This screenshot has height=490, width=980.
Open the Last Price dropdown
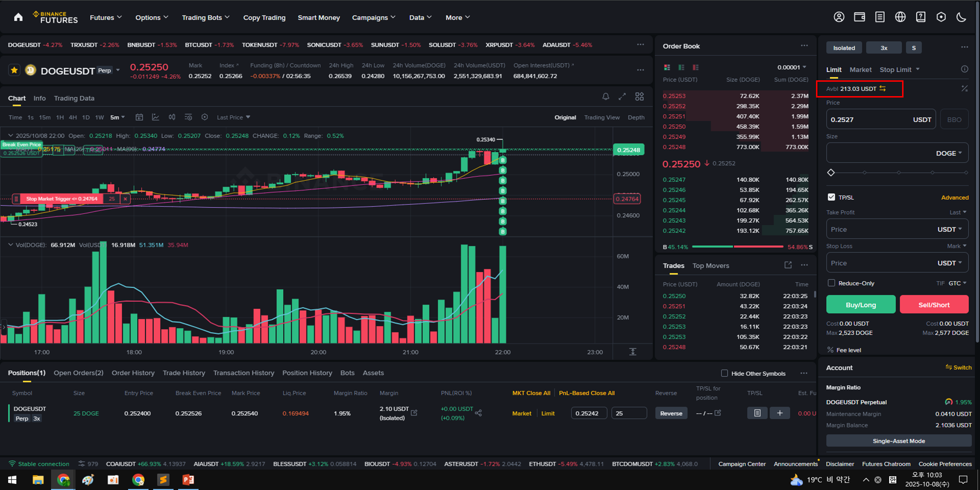pos(233,117)
